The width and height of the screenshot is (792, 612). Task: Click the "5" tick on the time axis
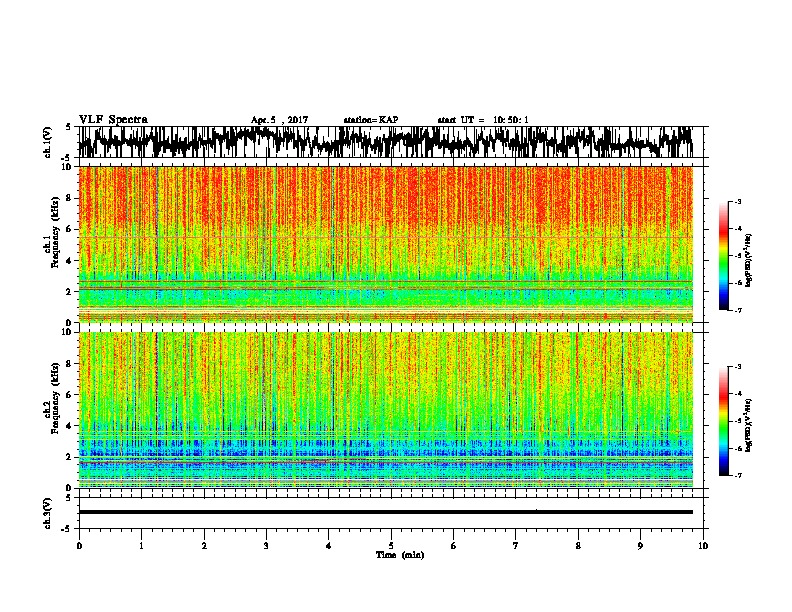(391, 546)
